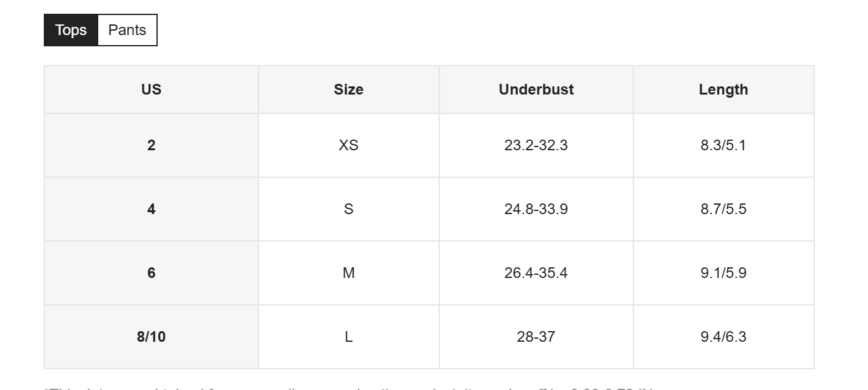Select the US size 2 row label
Viewport: 868px width, 390px height.
click(151, 145)
